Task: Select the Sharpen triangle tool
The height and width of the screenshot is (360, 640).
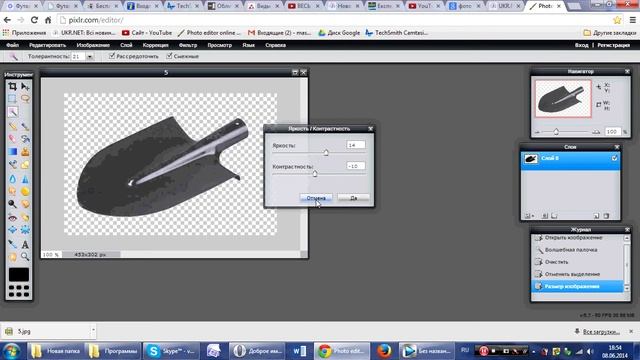Action: pos(25,179)
